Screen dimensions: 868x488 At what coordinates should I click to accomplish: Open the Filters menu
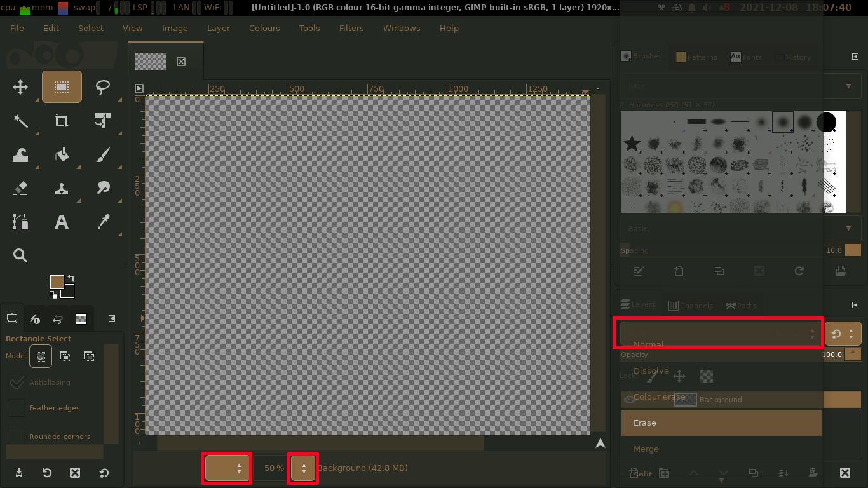pos(351,28)
